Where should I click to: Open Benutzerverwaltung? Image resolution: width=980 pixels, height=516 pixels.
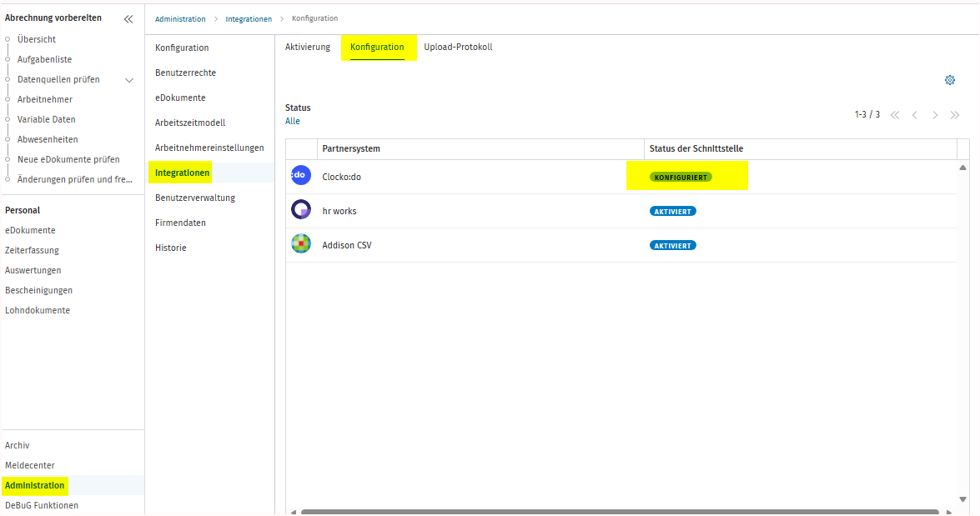tap(195, 198)
